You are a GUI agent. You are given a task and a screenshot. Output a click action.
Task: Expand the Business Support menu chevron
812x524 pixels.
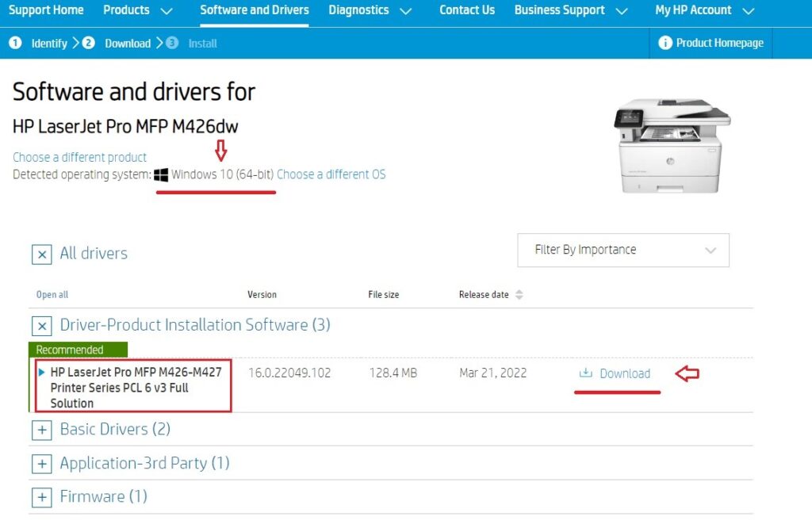point(622,11)
